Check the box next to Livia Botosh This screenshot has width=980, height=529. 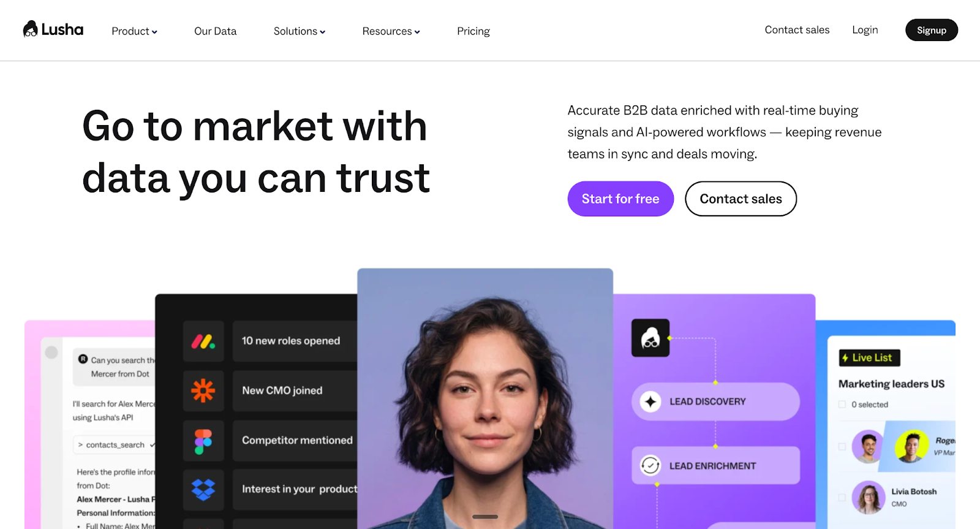[x=842, y=498]
